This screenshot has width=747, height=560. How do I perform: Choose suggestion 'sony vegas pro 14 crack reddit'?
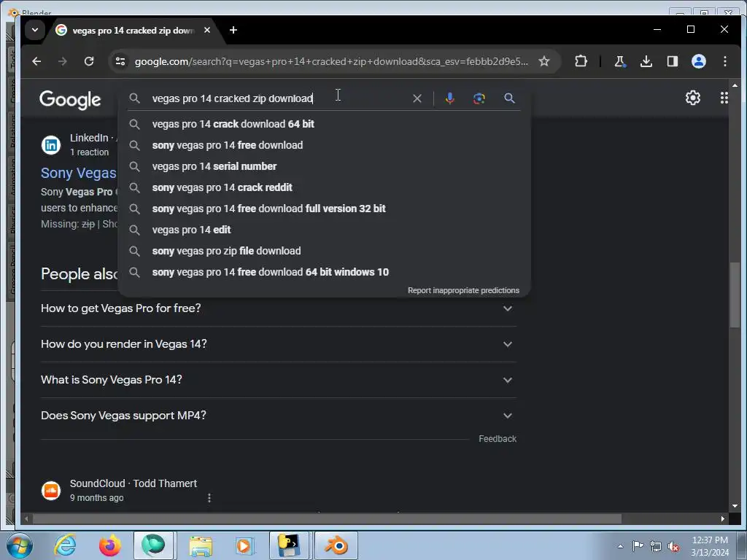point(324,187)
